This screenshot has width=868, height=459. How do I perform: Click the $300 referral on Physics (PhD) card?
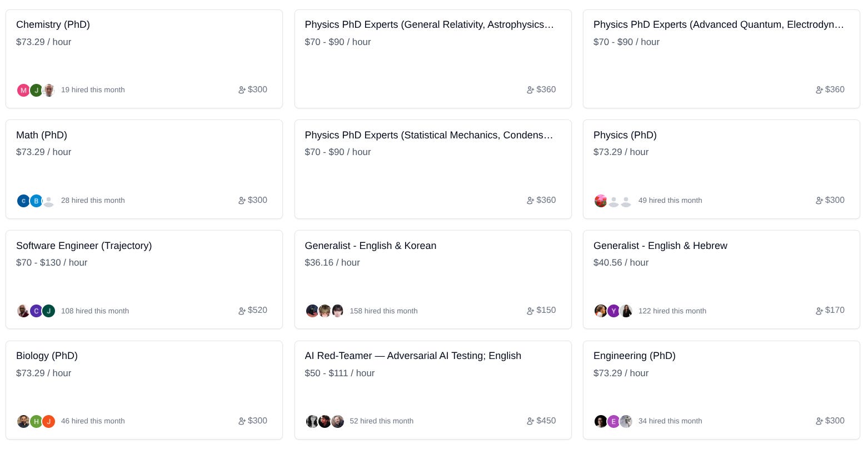(830, 200)
